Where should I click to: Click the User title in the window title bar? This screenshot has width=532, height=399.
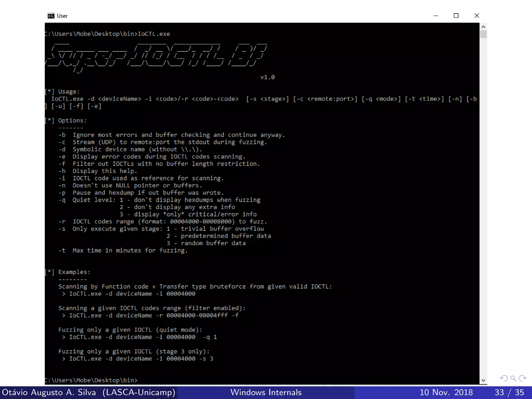pos(62,16)
